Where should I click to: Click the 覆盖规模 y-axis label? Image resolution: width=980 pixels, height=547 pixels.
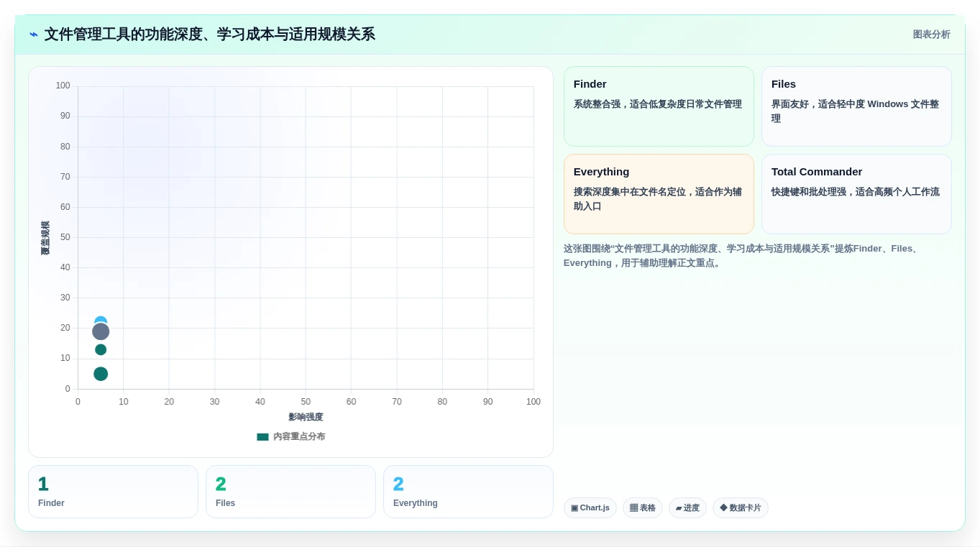pyautogui.click(x=45, y=238)
